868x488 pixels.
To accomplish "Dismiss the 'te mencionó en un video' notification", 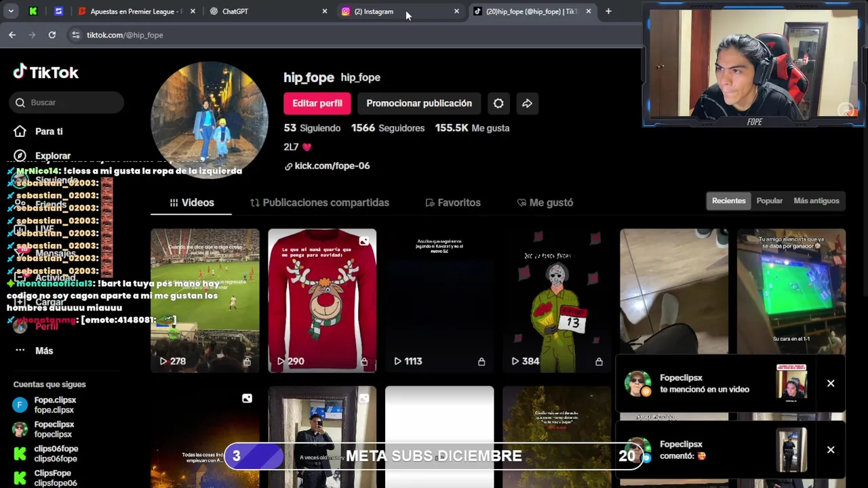I will coord(831,384).
